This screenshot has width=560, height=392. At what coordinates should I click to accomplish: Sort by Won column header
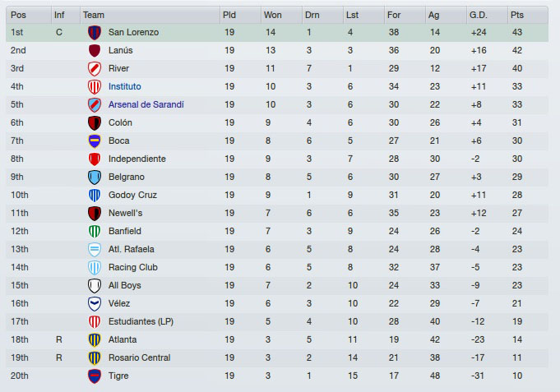click(272, 15)
